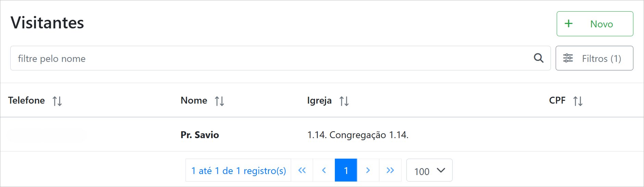
Task: Open the Pr. Savio visitor row
Action: [x=200, y=135]
